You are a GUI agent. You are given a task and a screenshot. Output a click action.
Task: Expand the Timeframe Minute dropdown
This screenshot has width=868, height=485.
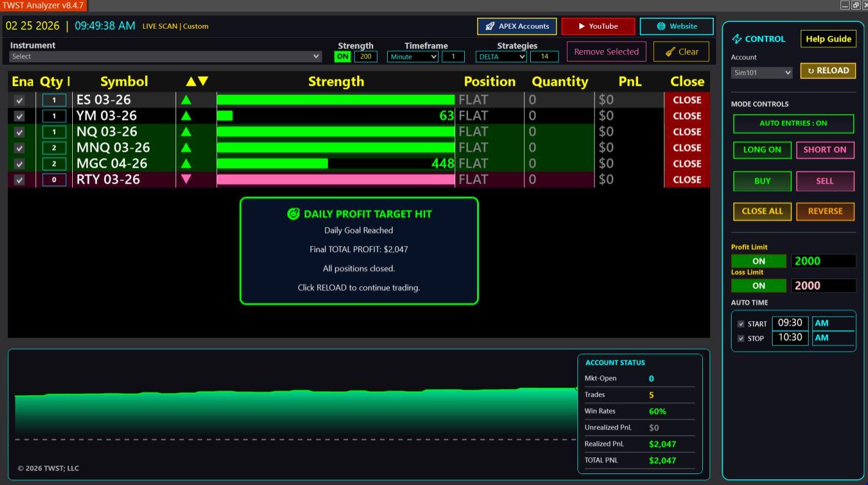pyautogui.click(x=413, y=57)
